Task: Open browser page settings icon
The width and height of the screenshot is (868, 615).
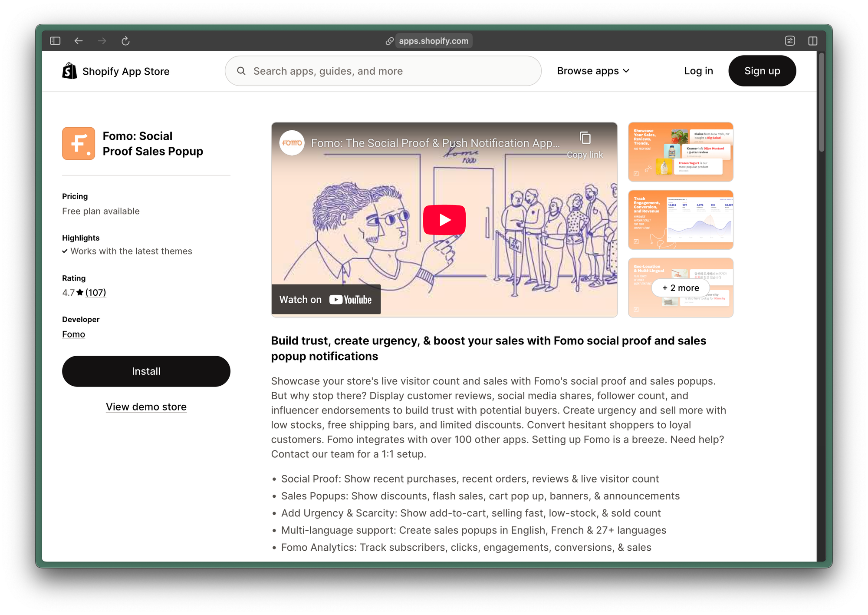Action: pos(790,41)
